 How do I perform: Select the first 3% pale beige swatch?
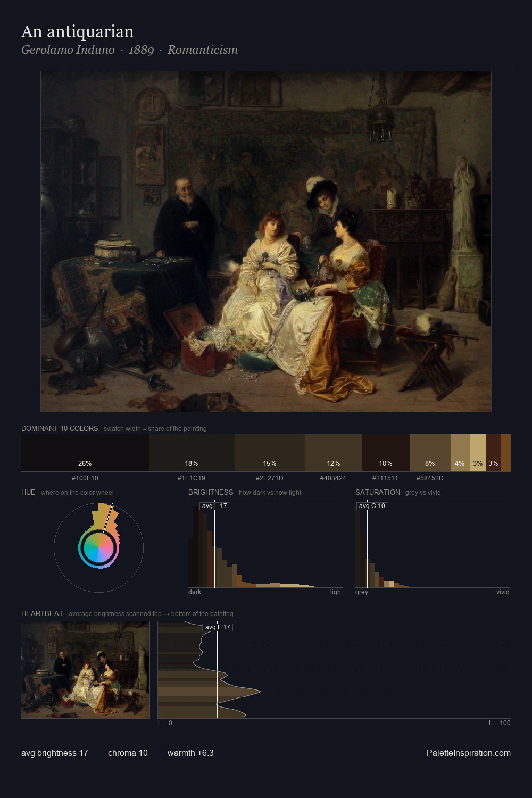pos(478,453)
